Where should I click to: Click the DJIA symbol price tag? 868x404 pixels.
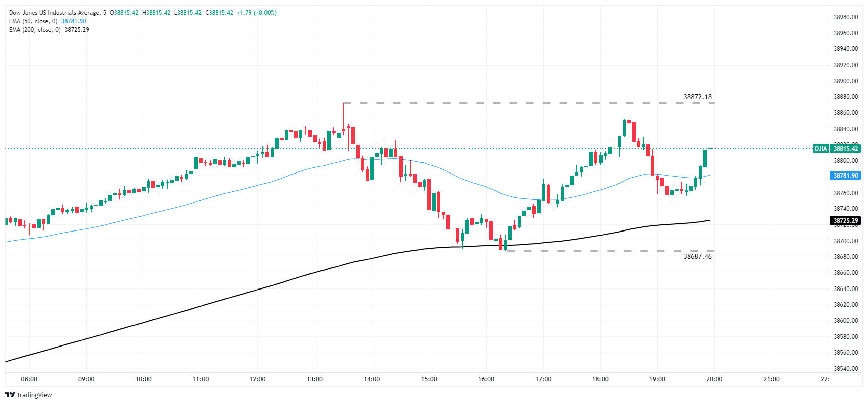pos(821,149)
